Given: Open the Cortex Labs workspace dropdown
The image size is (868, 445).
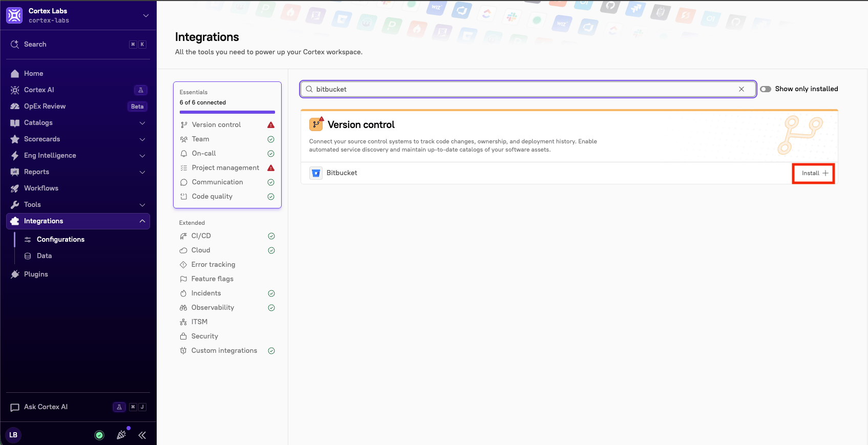Looking at the screenshot, I should (x=146, y=15).
